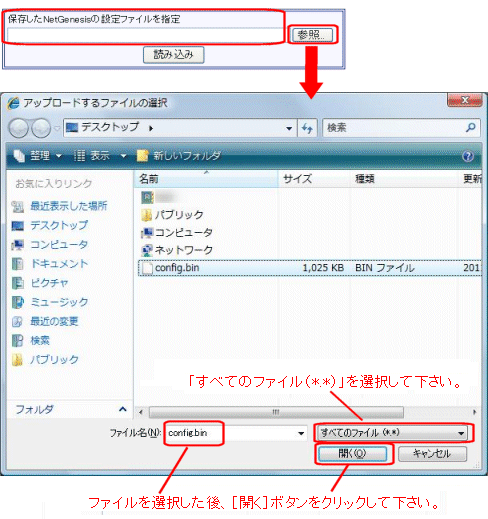Click the 開く(O) button
The image size is (488, 519).
[352, 454]
